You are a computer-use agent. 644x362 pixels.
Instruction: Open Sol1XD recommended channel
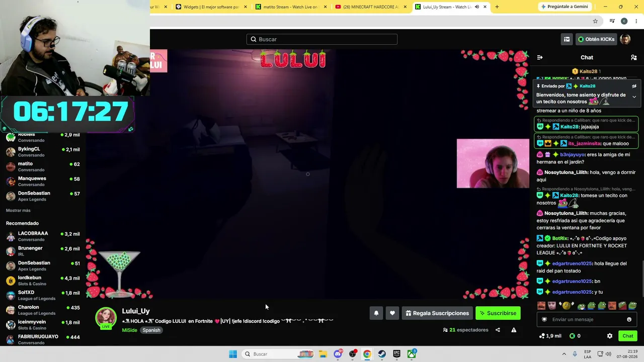pyautogui.click(x=43, y=295)
